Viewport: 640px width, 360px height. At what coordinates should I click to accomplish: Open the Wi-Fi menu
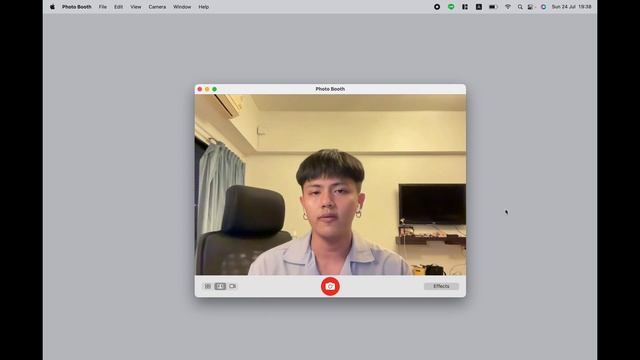(x=508, y=7)
